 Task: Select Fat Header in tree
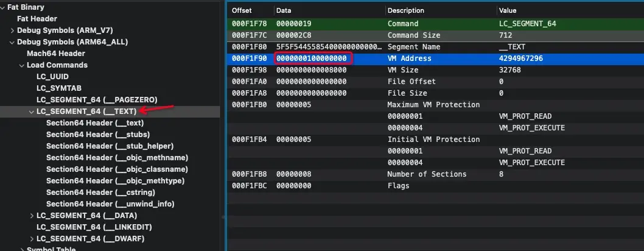click(x=37, y=19)
